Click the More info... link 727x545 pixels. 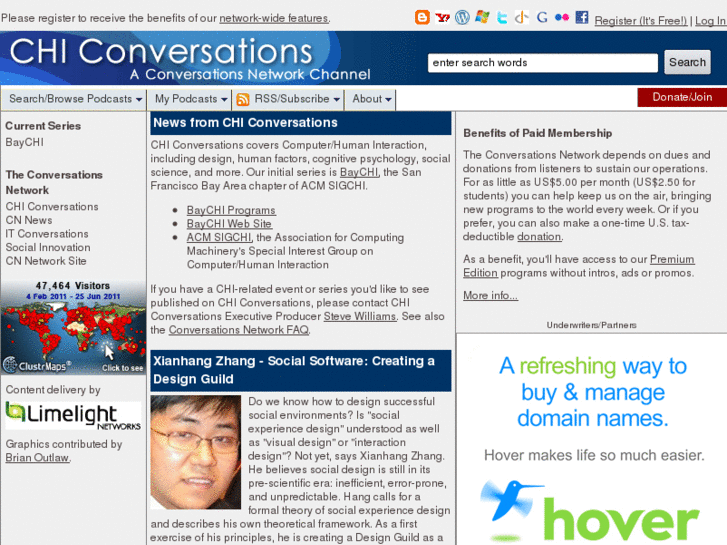coord(490,295)
